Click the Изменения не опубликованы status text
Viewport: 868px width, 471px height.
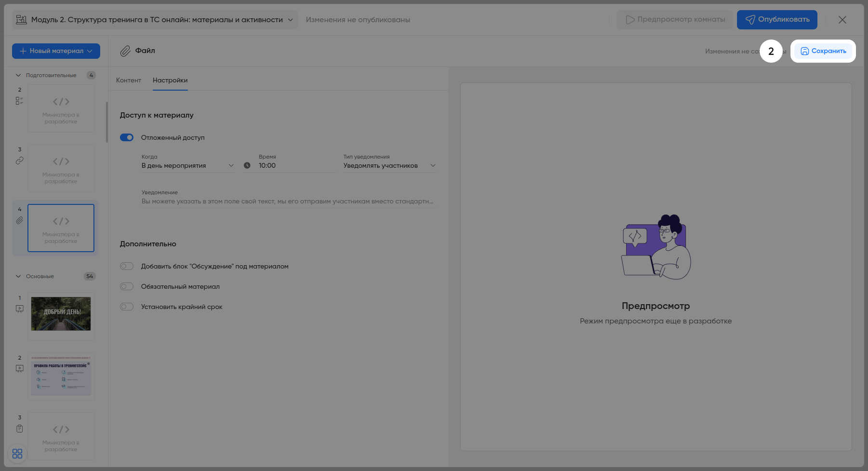pos(358,20)
